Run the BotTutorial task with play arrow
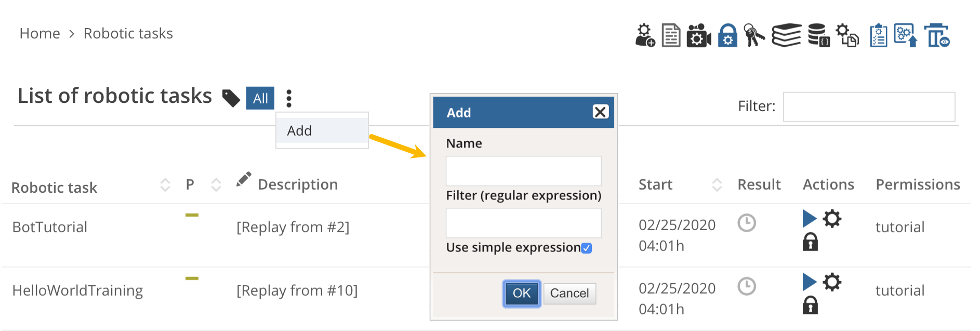Screen dimensions: 980x331 [x=809, y=218]
